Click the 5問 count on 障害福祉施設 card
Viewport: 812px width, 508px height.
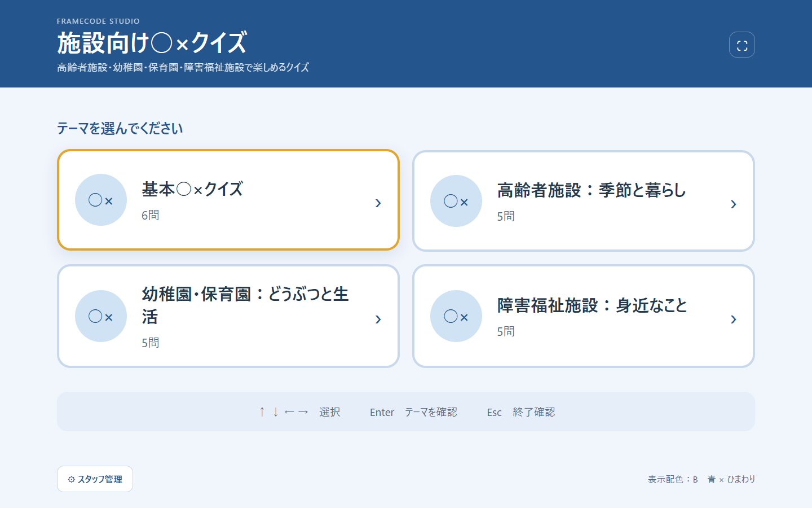[x=506, y=331]
